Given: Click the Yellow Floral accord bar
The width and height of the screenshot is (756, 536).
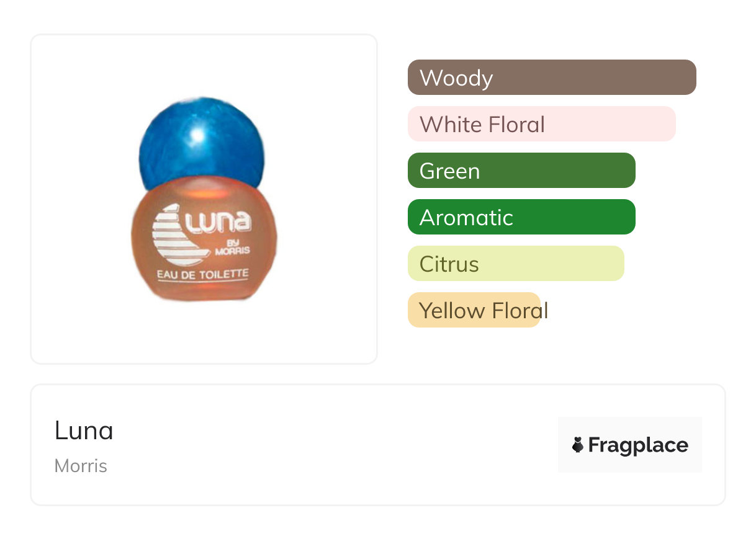Looking at the screenshot, I should [474, 310].
